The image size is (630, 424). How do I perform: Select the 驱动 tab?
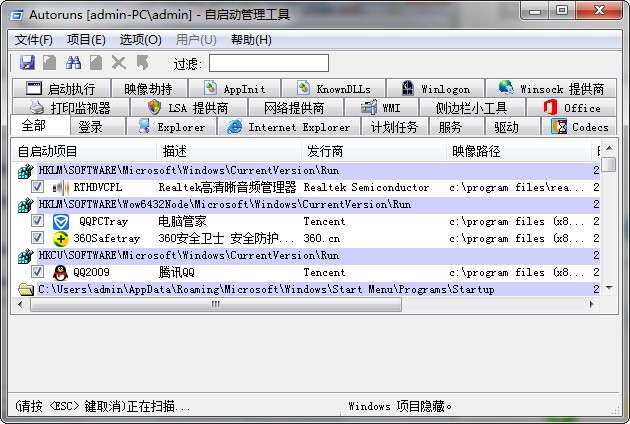pos(512,127)
